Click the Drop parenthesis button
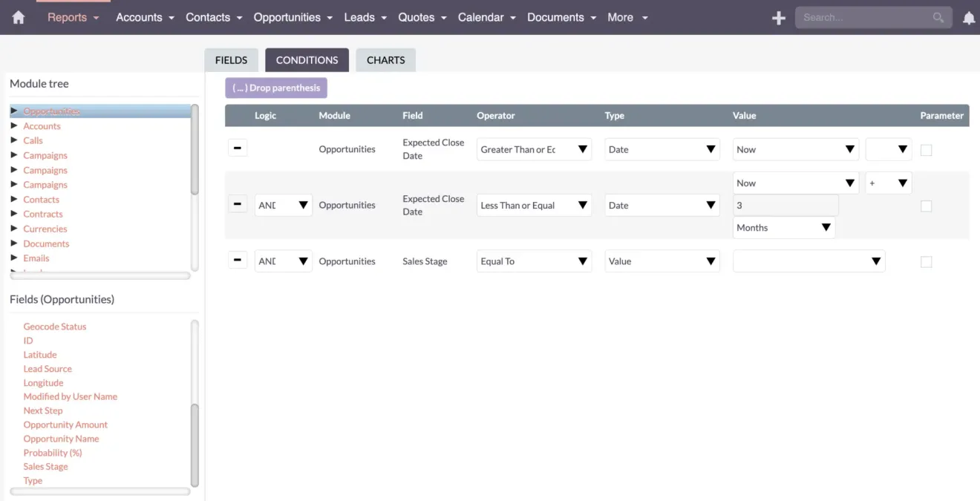This screenshot has height=501, width=980. click(x=275, y=88)
